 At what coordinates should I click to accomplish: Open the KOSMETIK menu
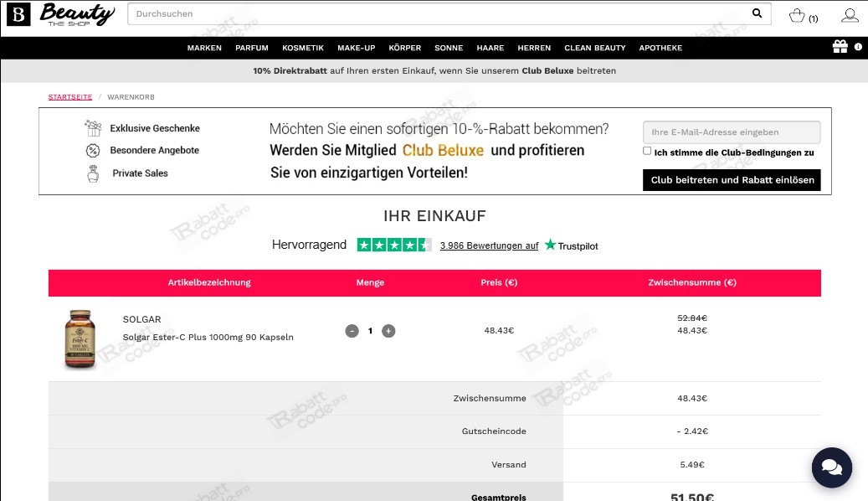(303, 48)
